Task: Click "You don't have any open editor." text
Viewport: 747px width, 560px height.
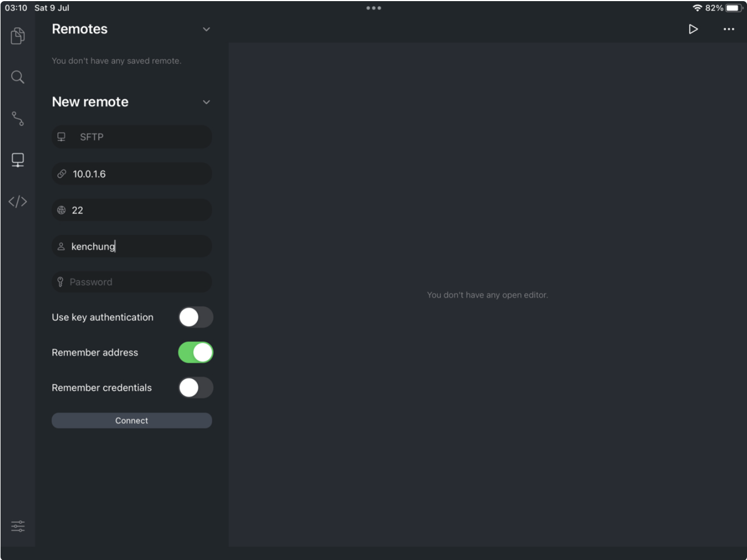Action: pos(488,295)
